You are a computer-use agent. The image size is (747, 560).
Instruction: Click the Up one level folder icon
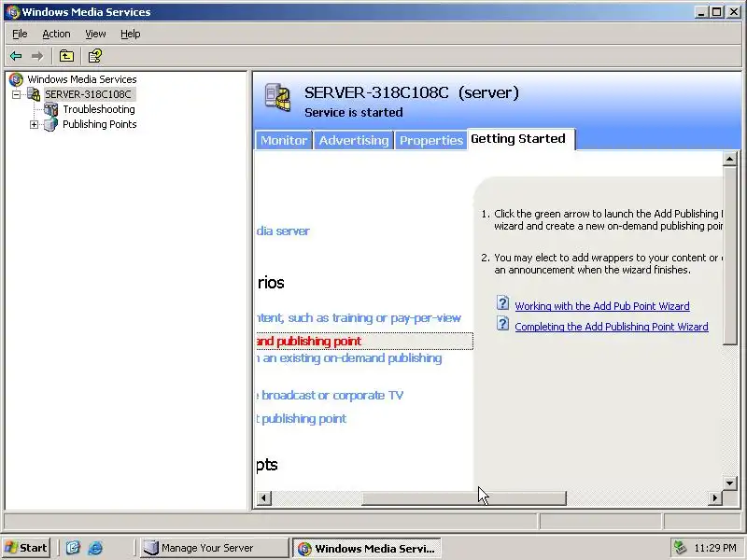[66, 56]
